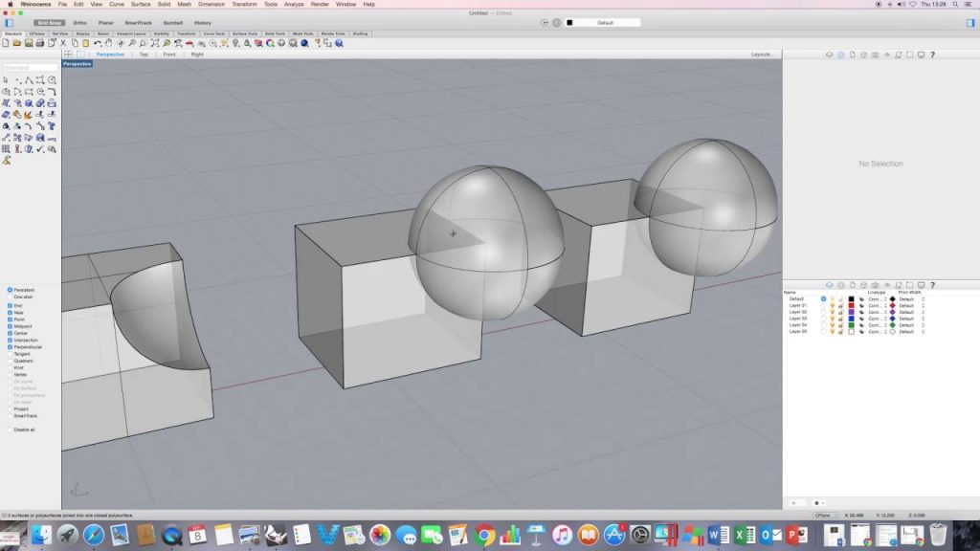The height and width of the screenshot is (551, 980).
Task: Open the Layouts dropdown above the viewport
Action: tap(763, 55)
